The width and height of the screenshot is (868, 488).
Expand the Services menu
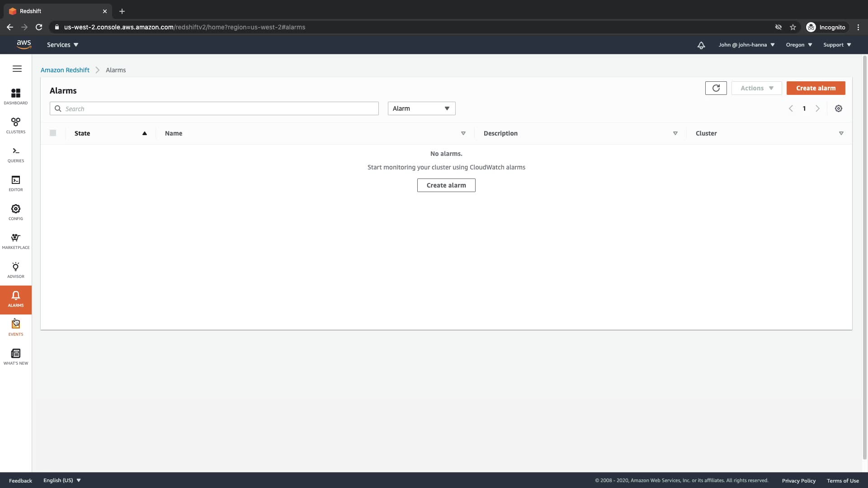(x=62, y=45)
